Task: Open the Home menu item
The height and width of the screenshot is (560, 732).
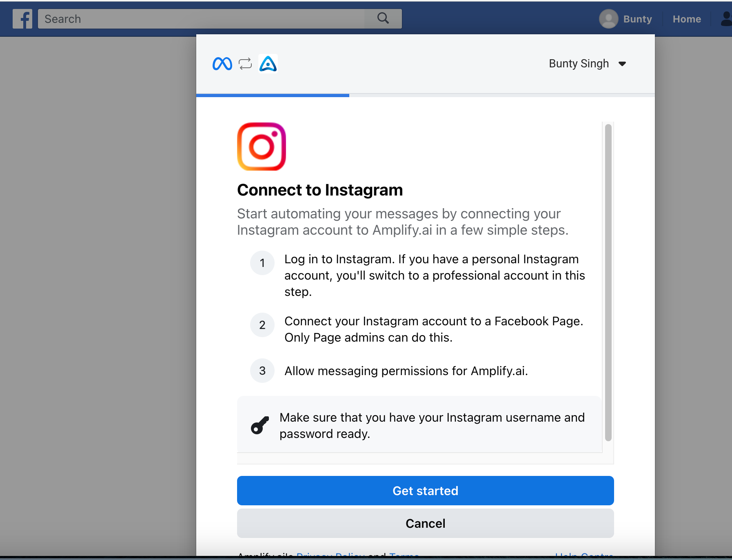Action: (687, 19)
